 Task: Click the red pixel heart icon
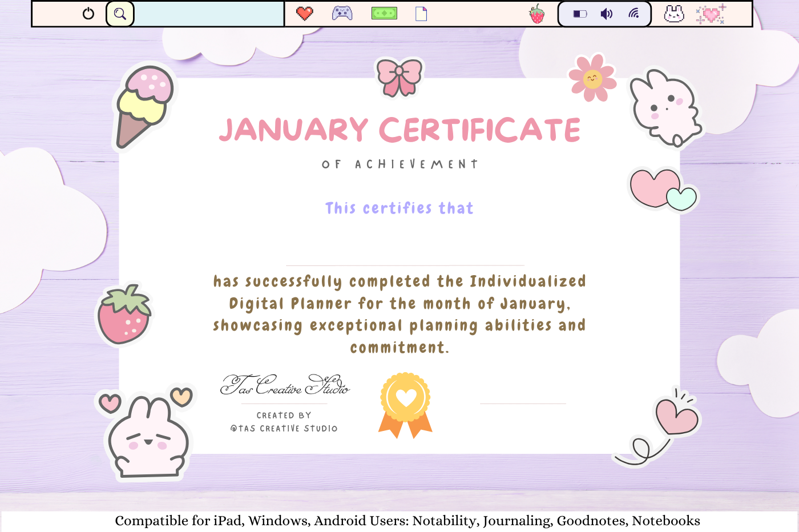click(x=305, y=13)
